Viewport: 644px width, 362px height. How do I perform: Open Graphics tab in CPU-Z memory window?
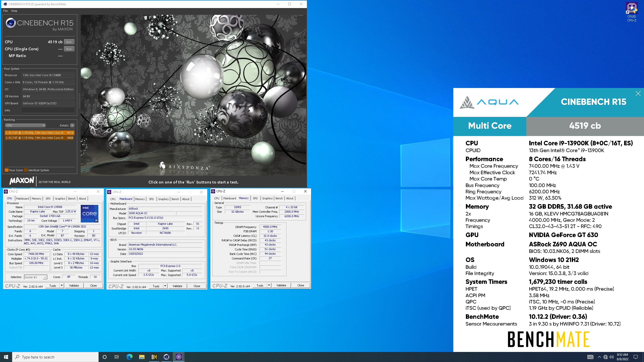pos(267,198)
